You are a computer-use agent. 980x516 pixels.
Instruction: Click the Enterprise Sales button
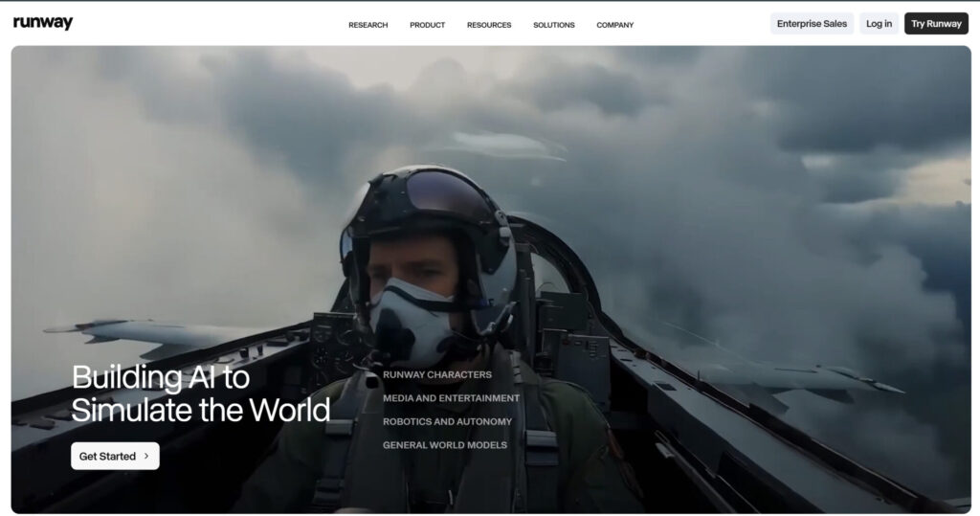812,24
